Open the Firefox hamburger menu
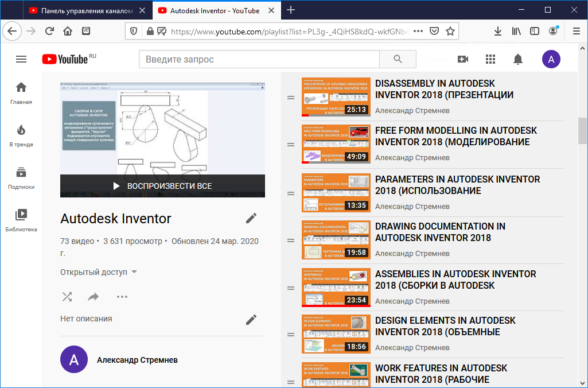The height and width of the screenshot is (388, 588). [577, 31]
